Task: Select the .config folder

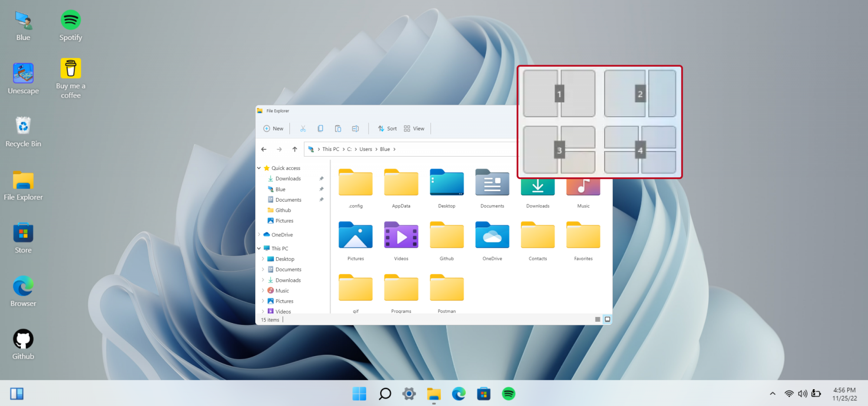Action: point(355,188)
